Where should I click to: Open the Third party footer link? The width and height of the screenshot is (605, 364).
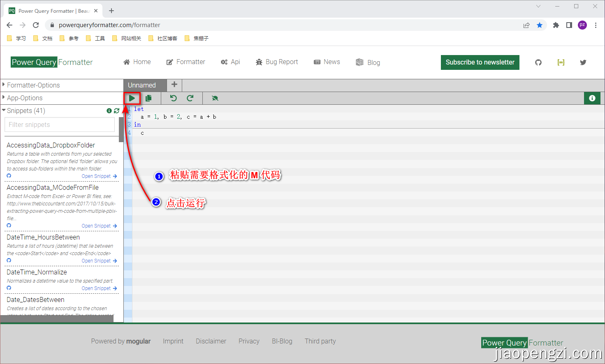[x=320, y=341]
